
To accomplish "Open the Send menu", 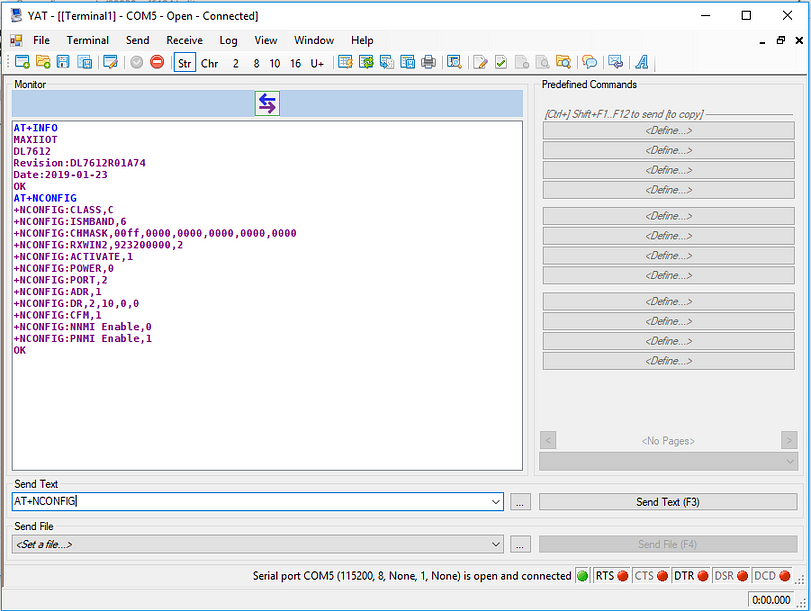I will [137, 40].
